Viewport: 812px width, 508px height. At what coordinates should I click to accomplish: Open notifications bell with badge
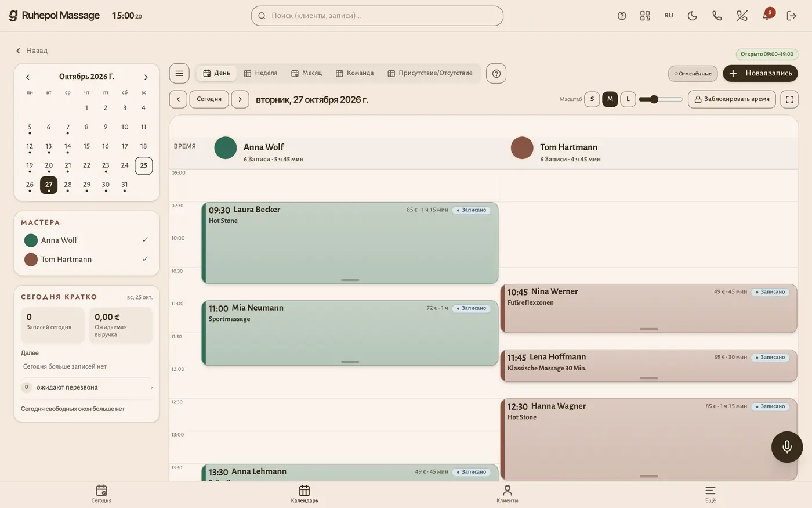pyautogui.click(x=767, y=16)
